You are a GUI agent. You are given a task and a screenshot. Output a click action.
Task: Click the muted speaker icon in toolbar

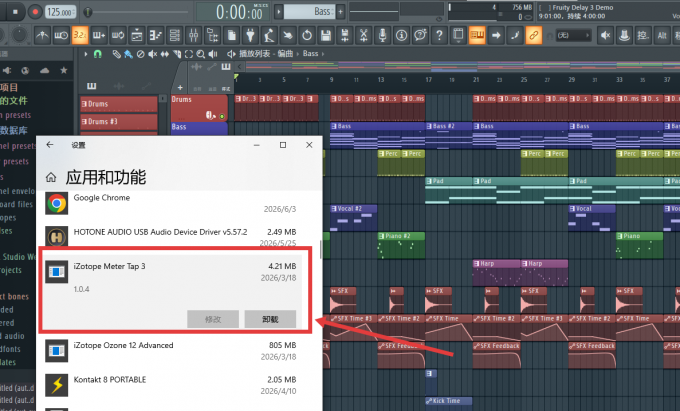click(x=605, y=36)
